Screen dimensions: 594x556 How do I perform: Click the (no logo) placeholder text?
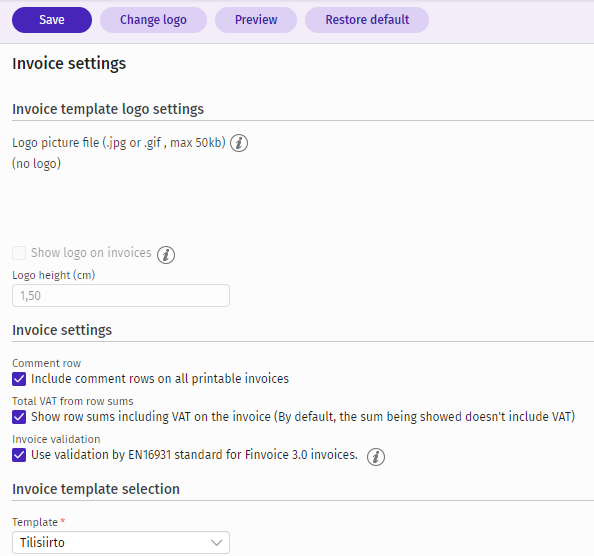(36, 164)
